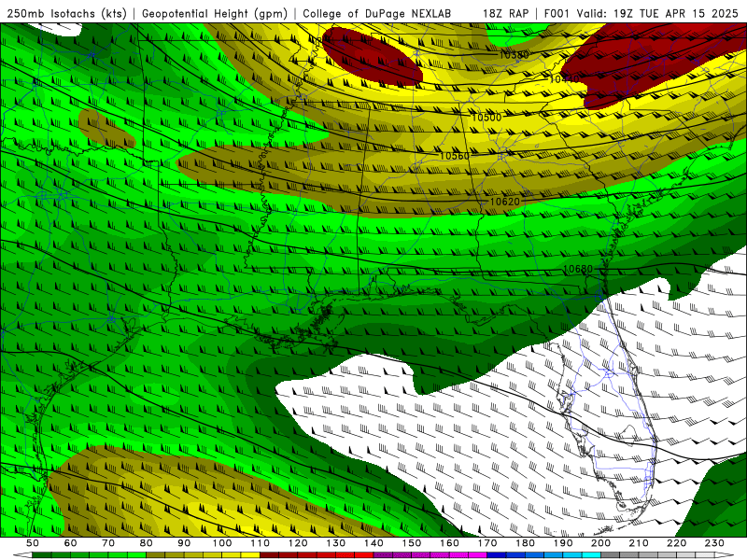This screenshot has height=560, width=747.
Task: Click the 'F001' forecast hour text
Action: pos(557,13)
